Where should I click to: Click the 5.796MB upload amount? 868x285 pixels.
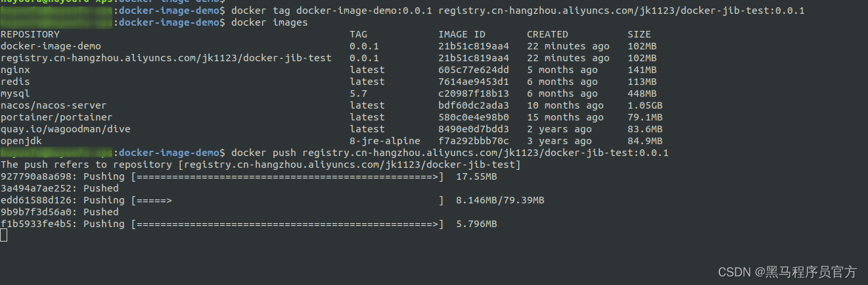click(476, 224)
